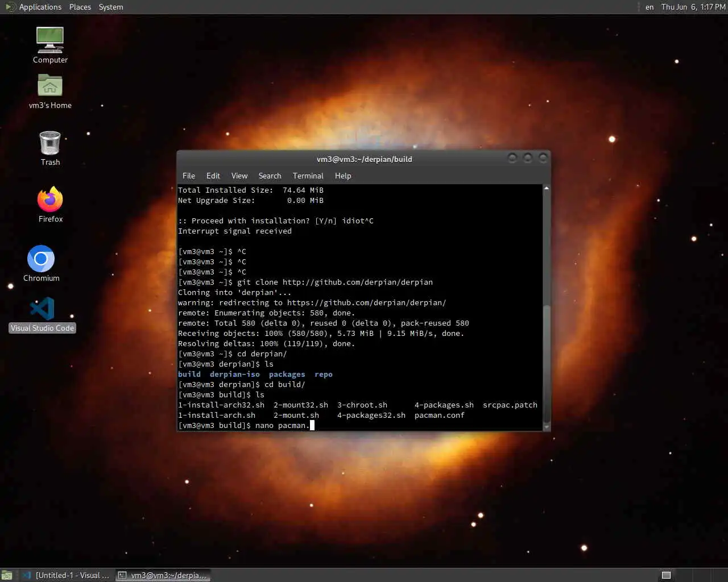Open the terminal File menu

pyautogui.click(x=189, y=176)
